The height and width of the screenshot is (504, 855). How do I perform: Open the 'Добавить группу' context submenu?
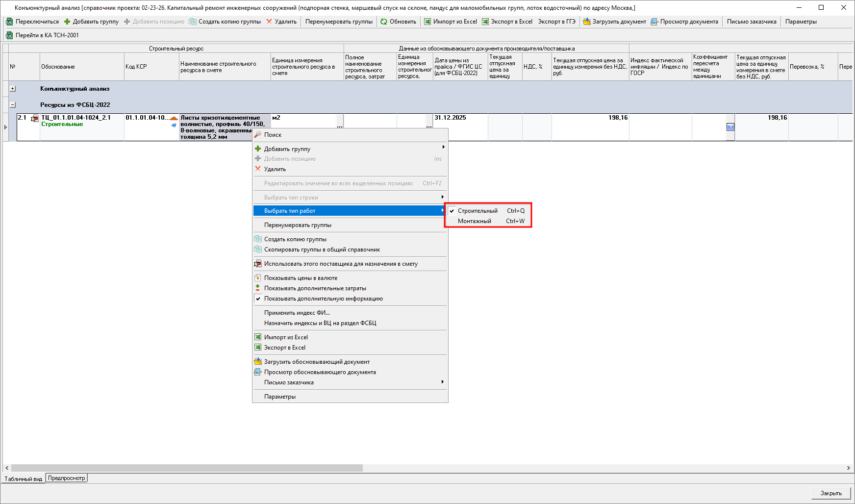(x=287, y=149)
